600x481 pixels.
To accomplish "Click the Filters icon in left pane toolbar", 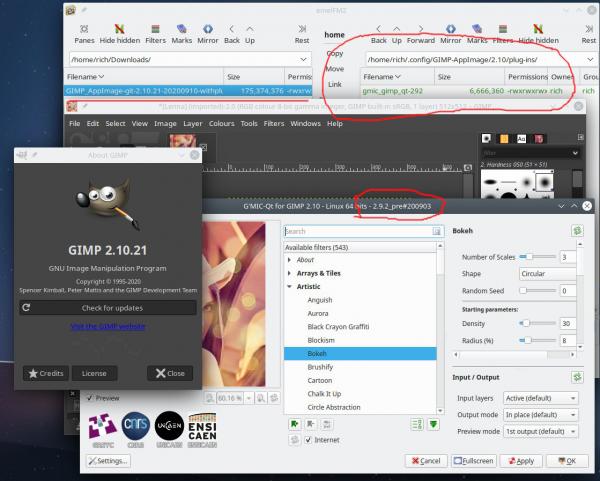I will pyautogui.click(x=155, y=29).
